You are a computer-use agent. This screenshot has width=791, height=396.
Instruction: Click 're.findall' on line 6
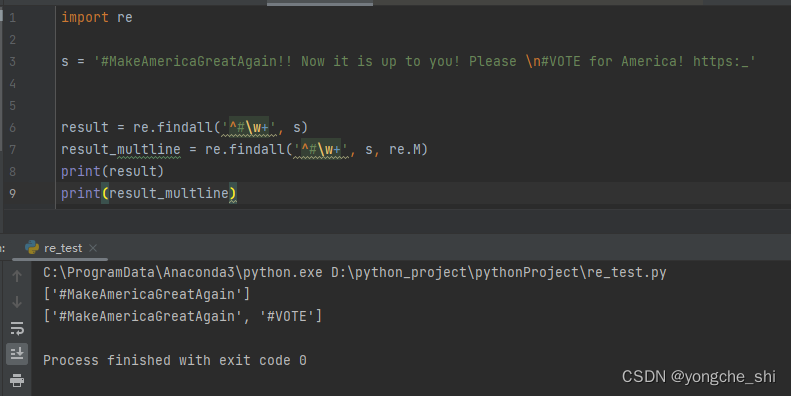173,128
